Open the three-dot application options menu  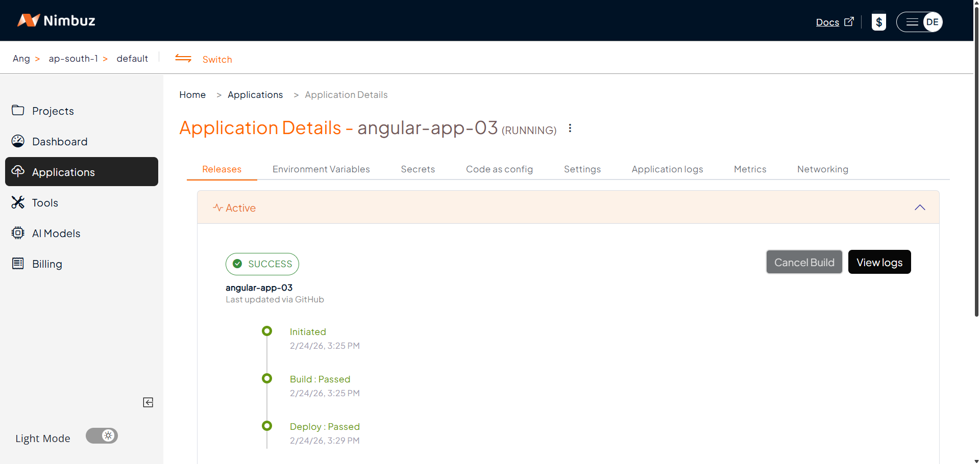570,128
